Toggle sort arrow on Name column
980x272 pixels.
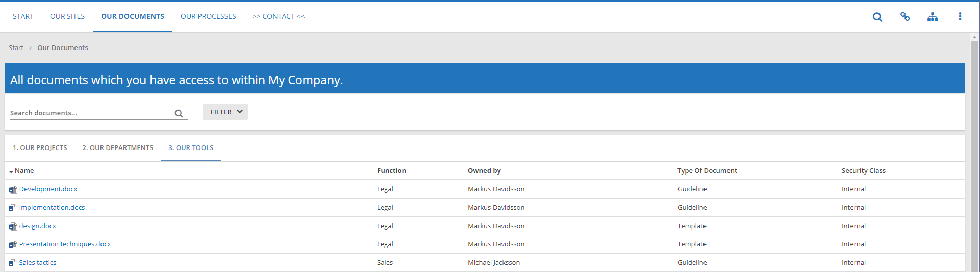pos(11,171)
